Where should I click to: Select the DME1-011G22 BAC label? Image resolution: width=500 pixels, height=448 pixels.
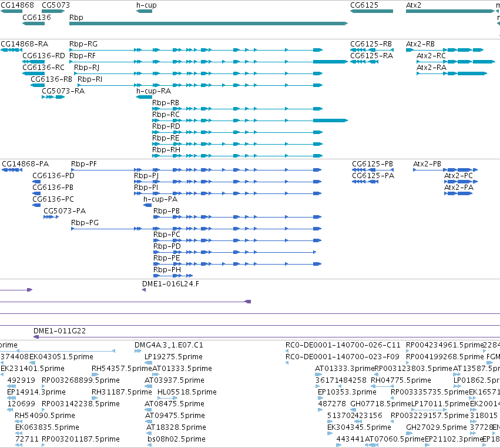(59, 330)
